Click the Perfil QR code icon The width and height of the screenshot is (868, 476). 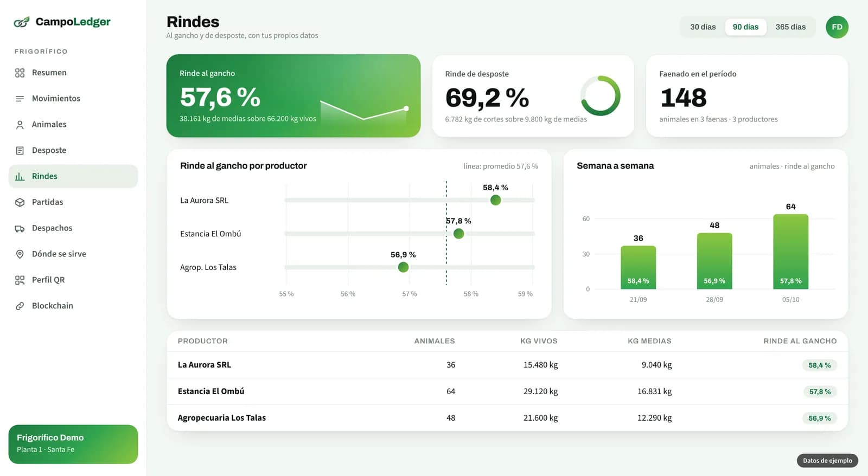20,280
